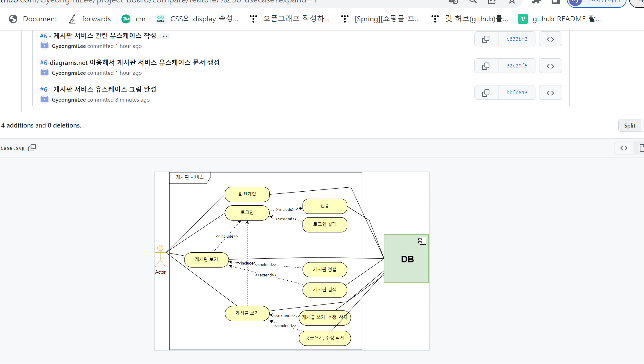Browse repository at commit c633bf3
The height and width of the screenshot is (364, 644).
[x=550, y=39]
